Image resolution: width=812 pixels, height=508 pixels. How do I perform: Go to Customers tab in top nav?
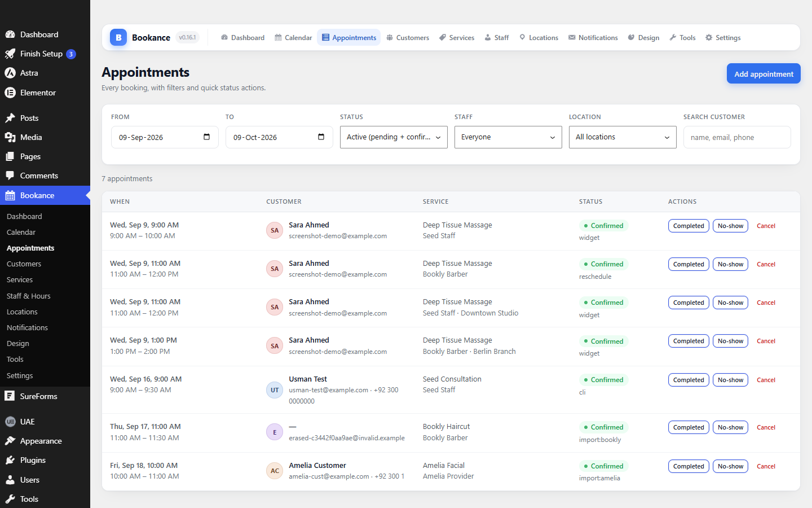coord(408,38)
